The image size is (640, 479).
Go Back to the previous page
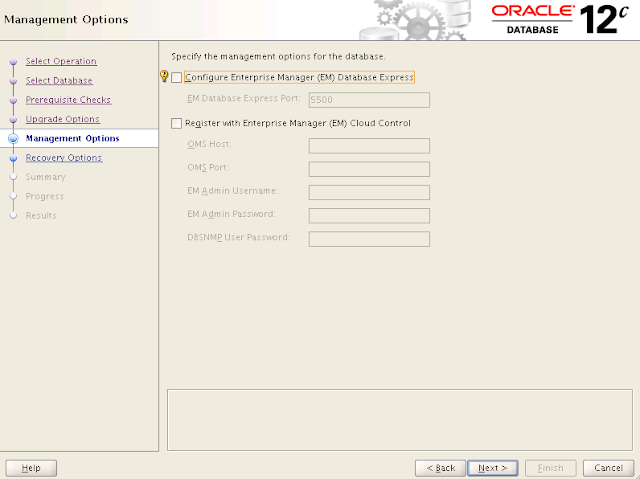coord(440,468)
